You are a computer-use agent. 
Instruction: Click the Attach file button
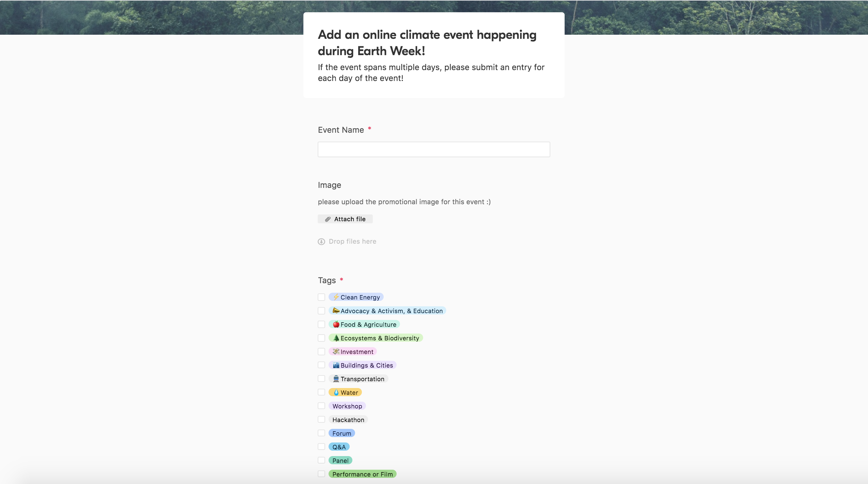(345, 219)
